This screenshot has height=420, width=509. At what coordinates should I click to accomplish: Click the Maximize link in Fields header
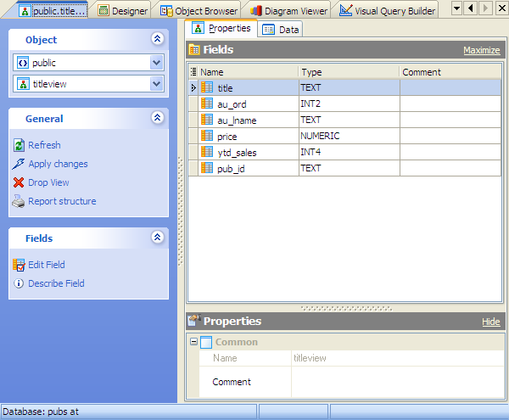(481, 50)
